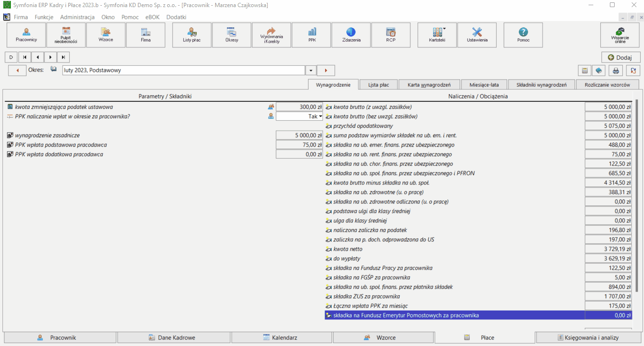Open the Rozliczanie wzorców tab
The width and height of the screenshot is (644, 346).
point(608,85)
